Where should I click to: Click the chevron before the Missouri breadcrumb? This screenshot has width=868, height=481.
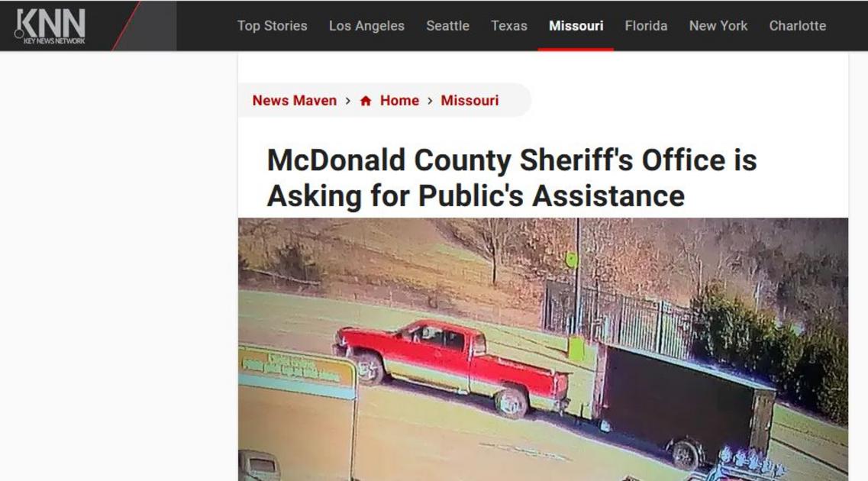(x=430, y=101)
